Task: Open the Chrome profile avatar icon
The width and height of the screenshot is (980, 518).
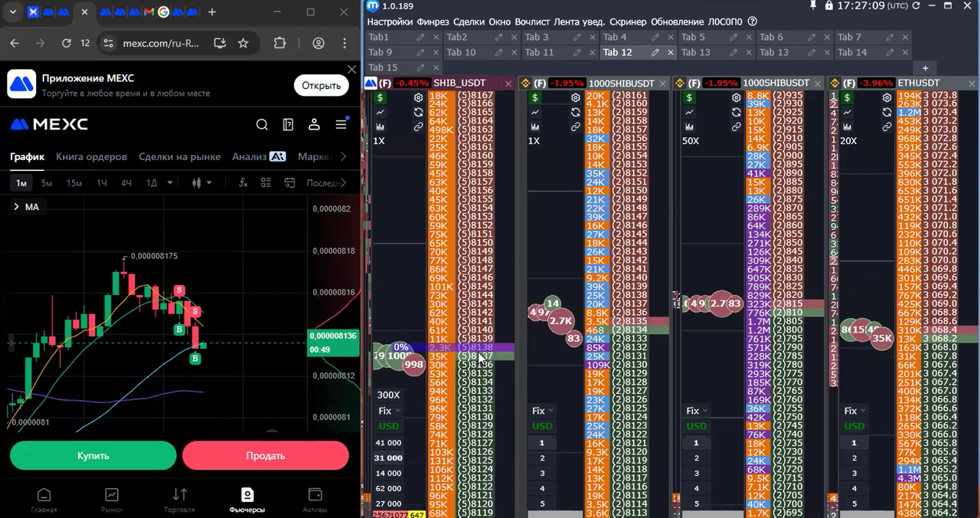Action: coord(318,44)
